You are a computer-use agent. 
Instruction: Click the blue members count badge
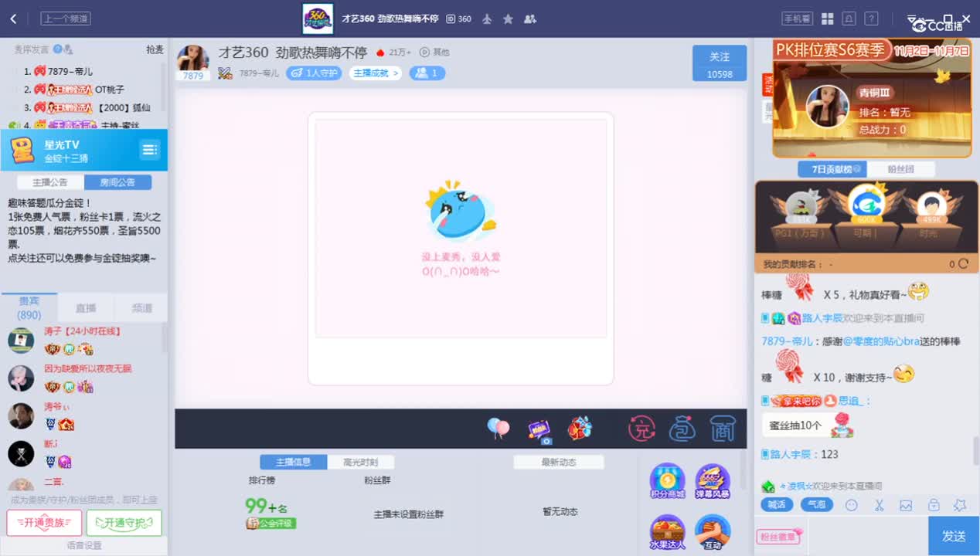click(x=427, y=73)
